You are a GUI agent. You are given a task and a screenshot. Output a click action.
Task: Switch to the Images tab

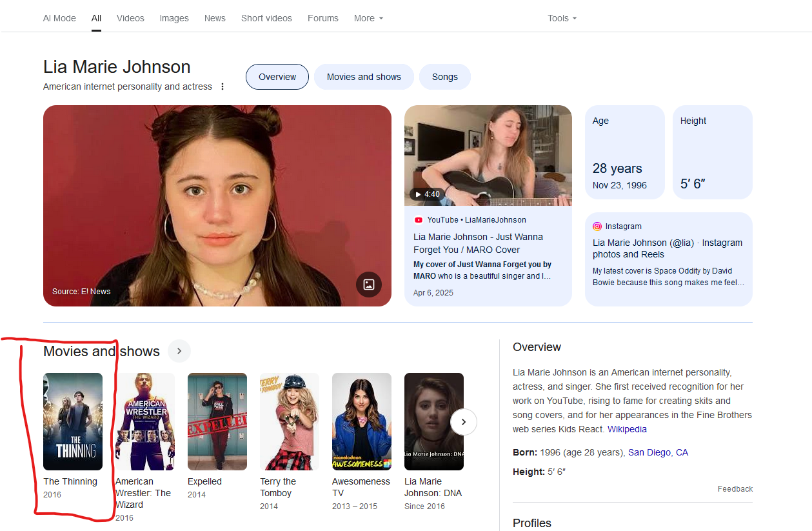point(174,18)
